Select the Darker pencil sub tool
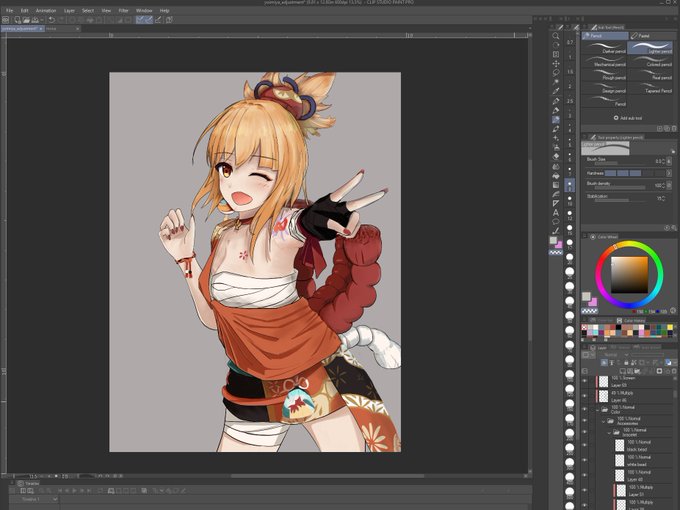 coord(604,48)
